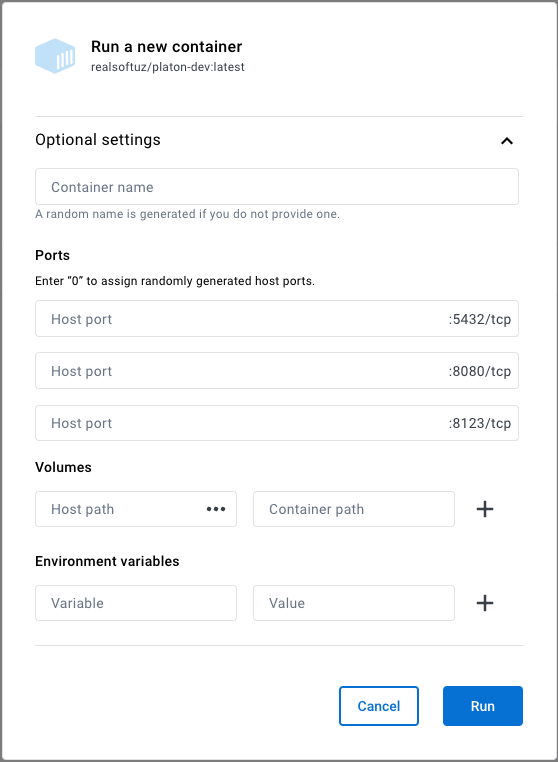Screen dimensions: 558x762
Task: Click the :8123/tcp port label
Action: pos(480,423)
